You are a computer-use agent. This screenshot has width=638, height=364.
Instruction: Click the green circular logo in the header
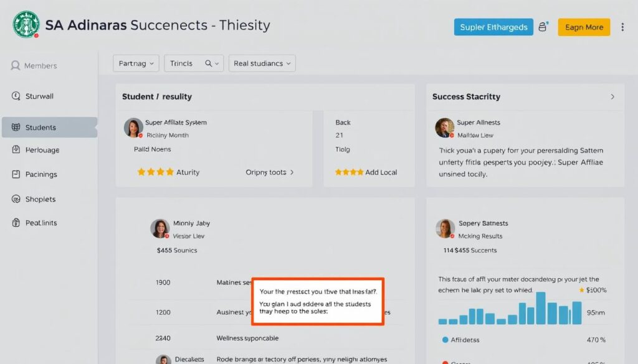tap(26, 24)
